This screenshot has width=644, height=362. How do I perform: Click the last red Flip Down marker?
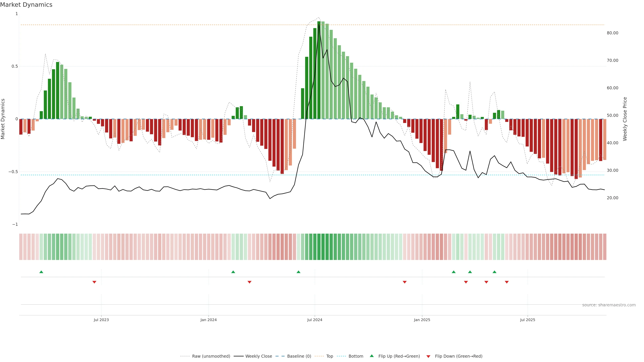pos(506,282)
